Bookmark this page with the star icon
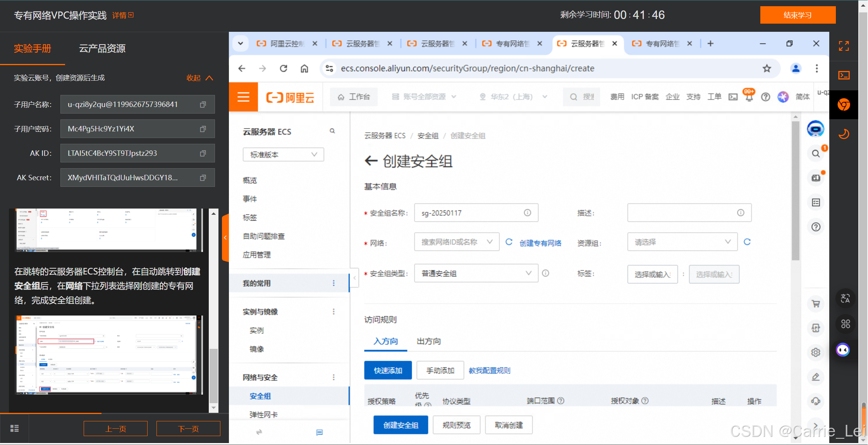868x445 pixels. point(767,69)
